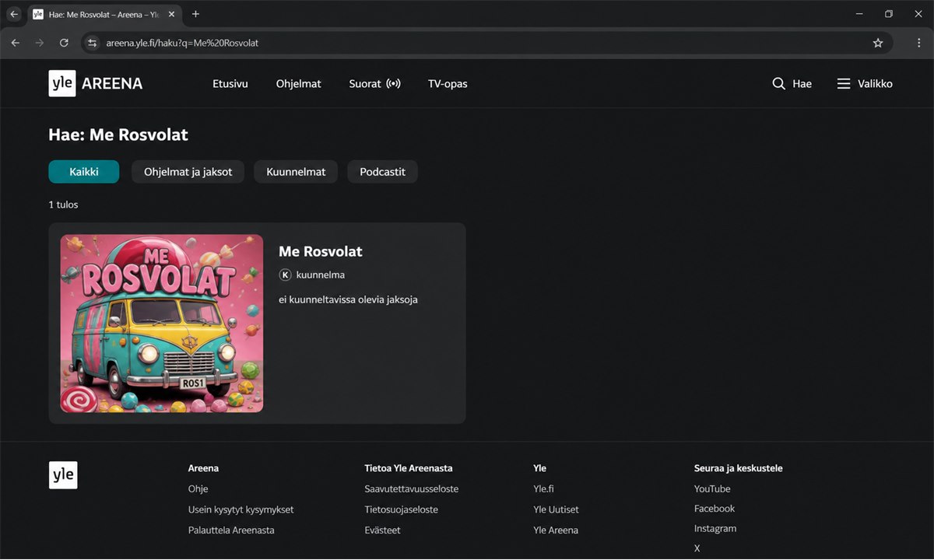Click the K kuunnelma badge icon

(x=285, y=275)
